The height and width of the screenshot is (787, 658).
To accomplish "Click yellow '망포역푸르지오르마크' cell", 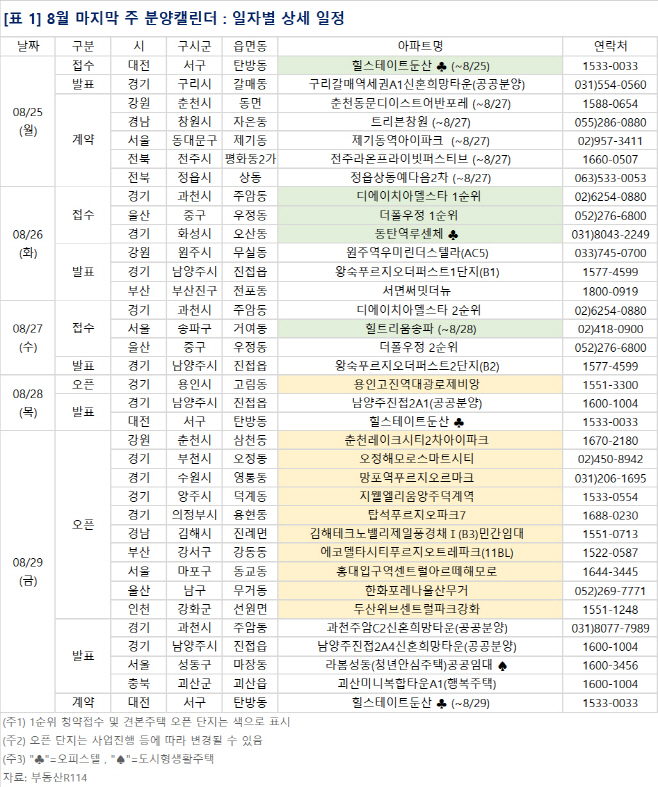I will click(x=420, y=478).
